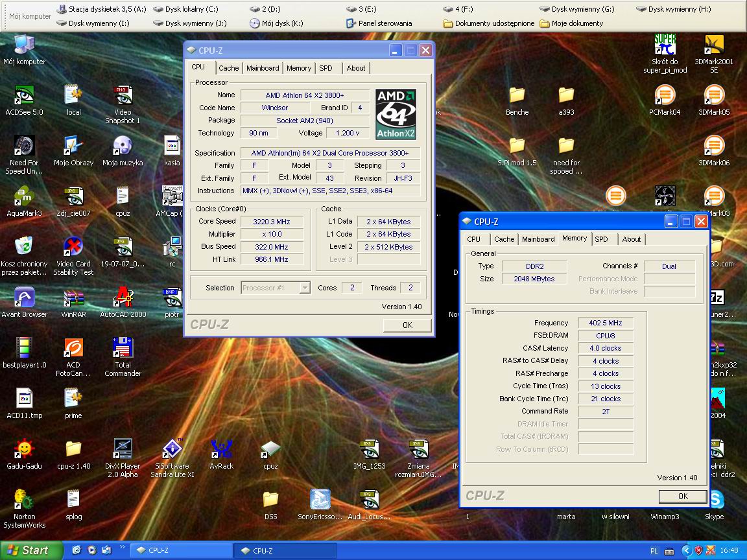Open bestplayer1.0 desktop icon
The width and height of the screenshot is (747, 560).
point(24,353)
